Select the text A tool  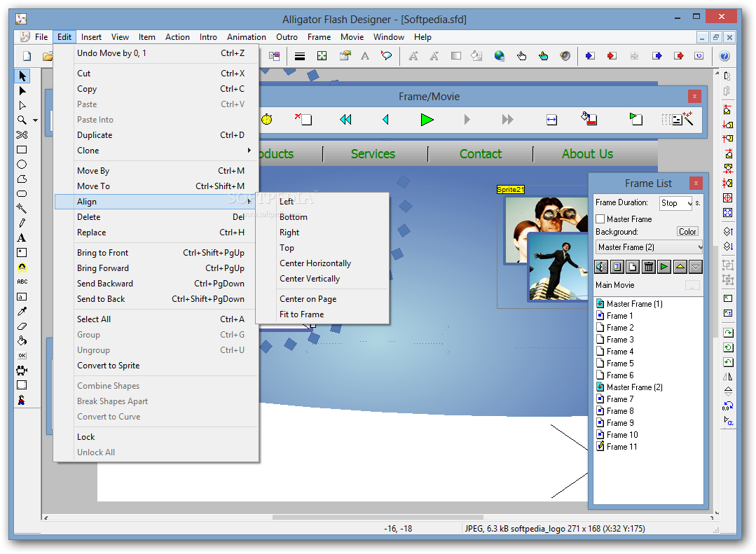22,237
